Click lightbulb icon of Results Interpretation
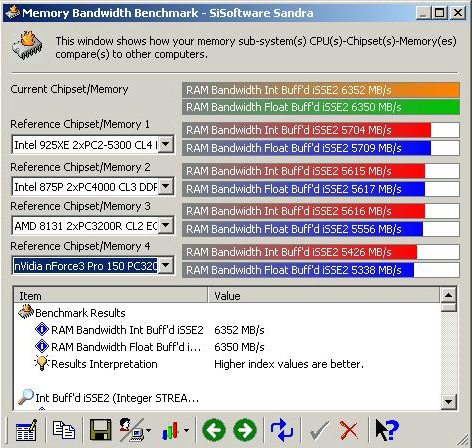Viewport: 472px width, 448px height. 42,363
